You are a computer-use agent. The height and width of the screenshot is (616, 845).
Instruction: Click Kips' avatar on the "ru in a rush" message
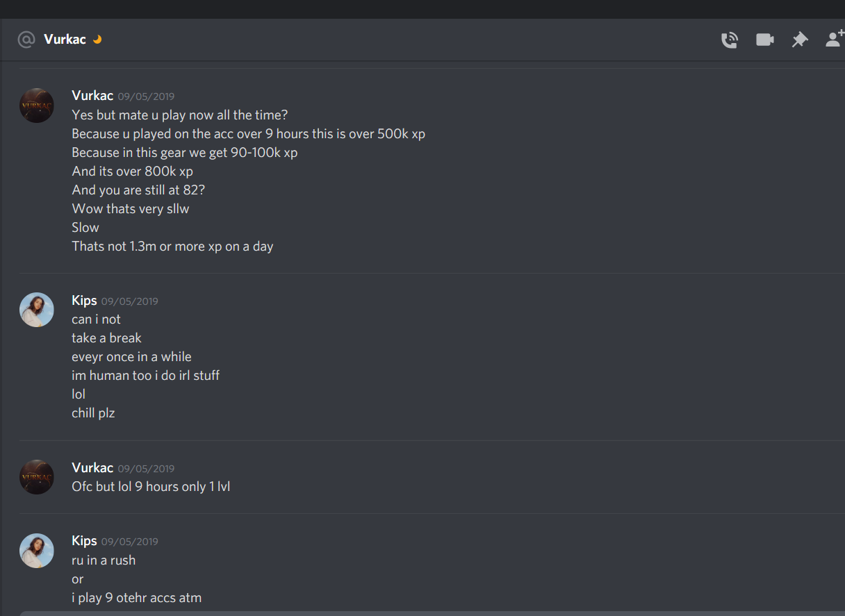pyautogui.click(x=37, y=551)
